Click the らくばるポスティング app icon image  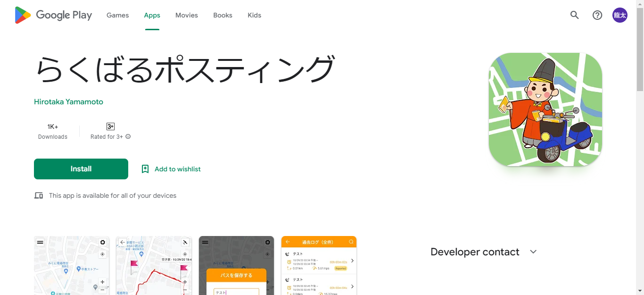tap(545, 110)
